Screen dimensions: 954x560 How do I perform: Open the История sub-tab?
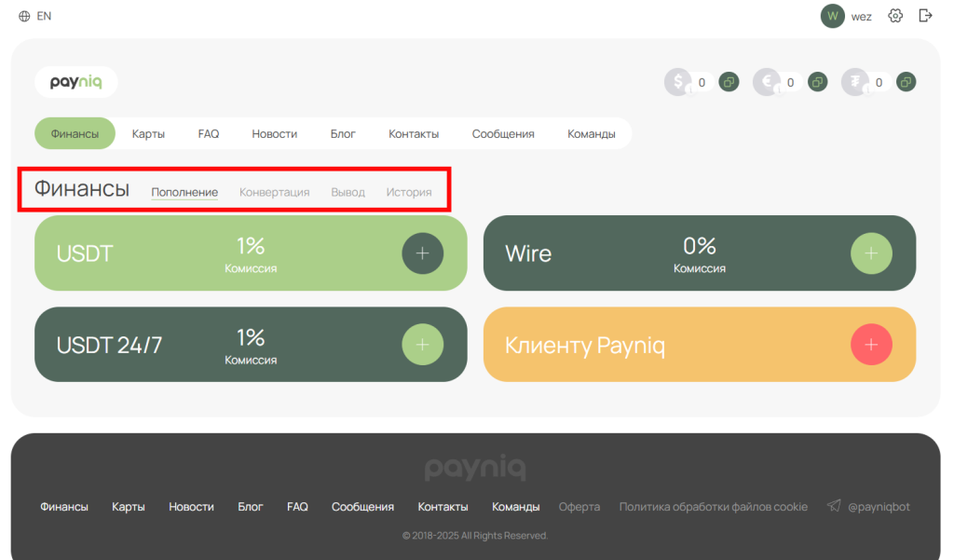(x=409, y=192)
